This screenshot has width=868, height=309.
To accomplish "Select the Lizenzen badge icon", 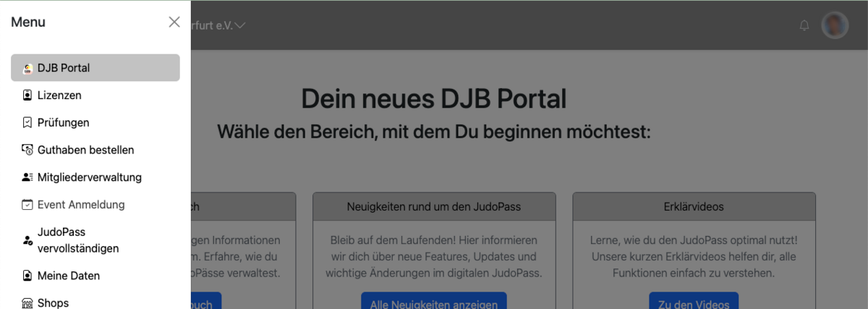I will [27, 95].
